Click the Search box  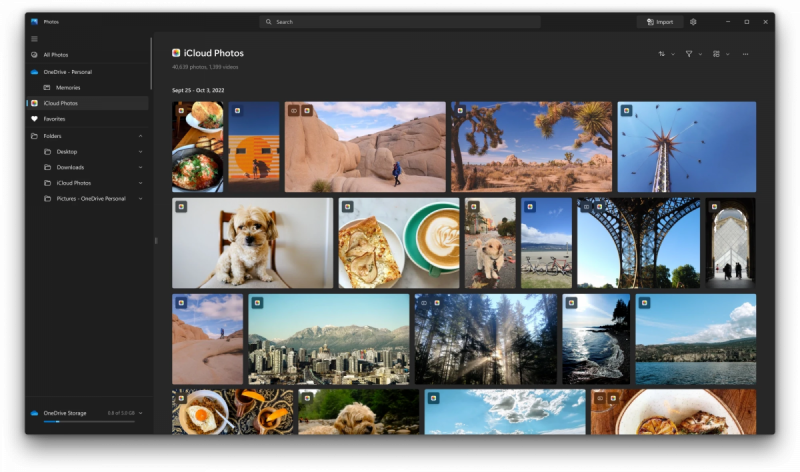tap(400, 21)
